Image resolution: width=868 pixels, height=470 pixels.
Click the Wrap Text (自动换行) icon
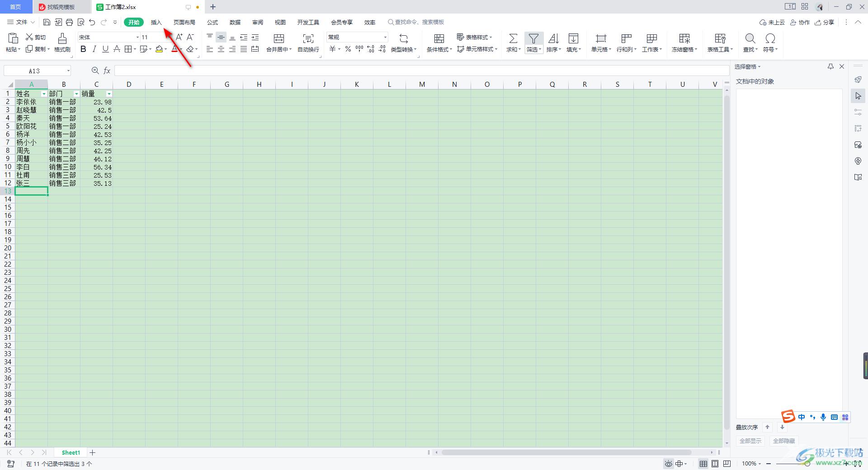[x=308, y=38]
